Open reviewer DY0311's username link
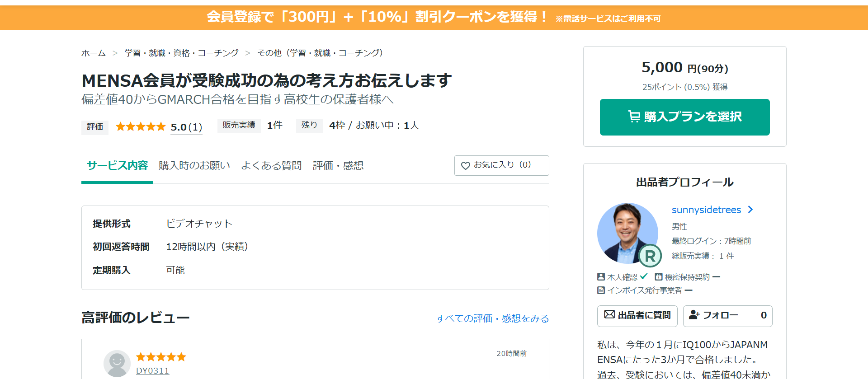The width and height of the screenshot is (868, 379). coord(153,371)
